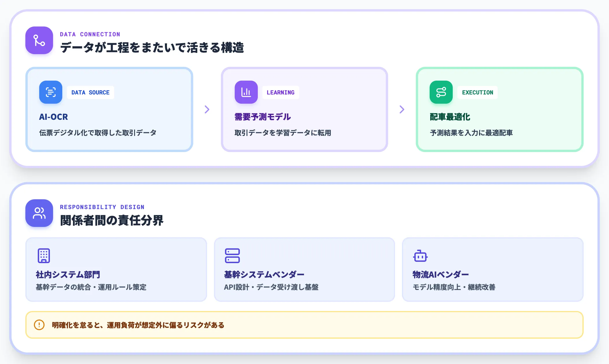The width and height of the screenshot is (609, 364).
Task: Click the 基幹システムベンダー title
Action: click(x=264, y=274)
